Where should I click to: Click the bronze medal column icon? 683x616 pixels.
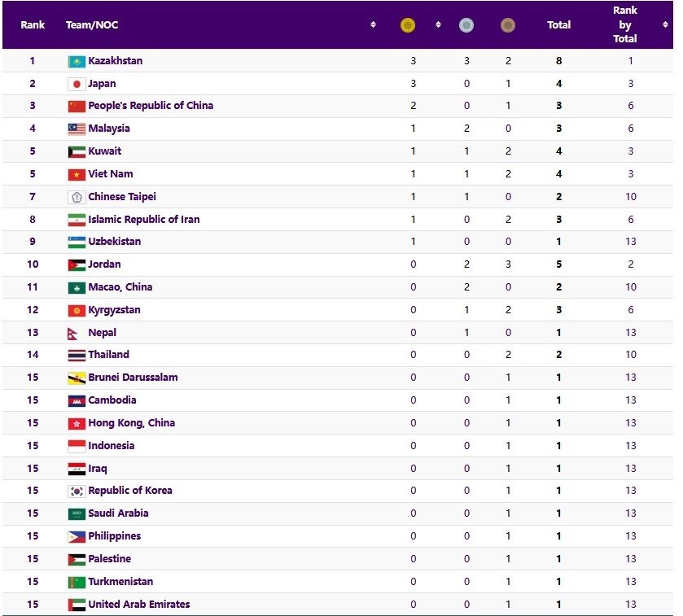[508, 25]
